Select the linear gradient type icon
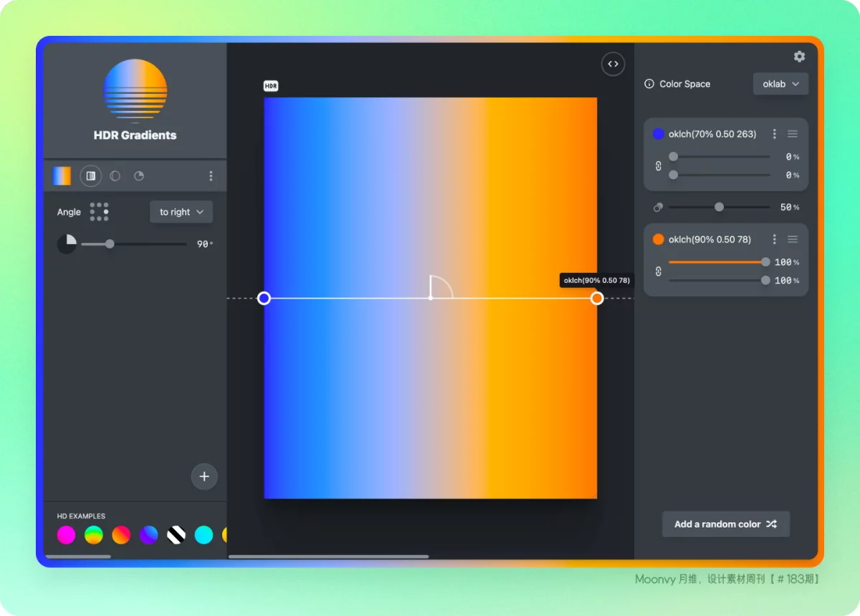This screenshot has height=616, width=860. 91,176
